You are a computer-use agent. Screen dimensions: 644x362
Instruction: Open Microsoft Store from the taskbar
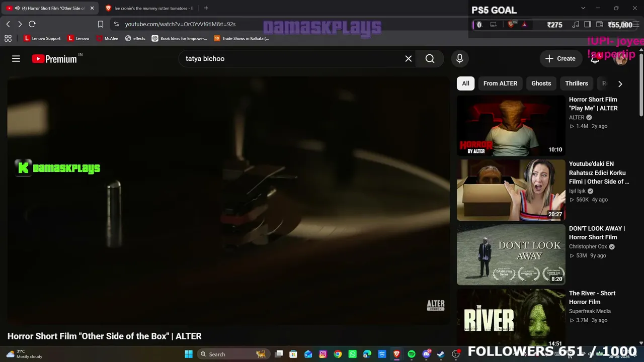(293, 354)
